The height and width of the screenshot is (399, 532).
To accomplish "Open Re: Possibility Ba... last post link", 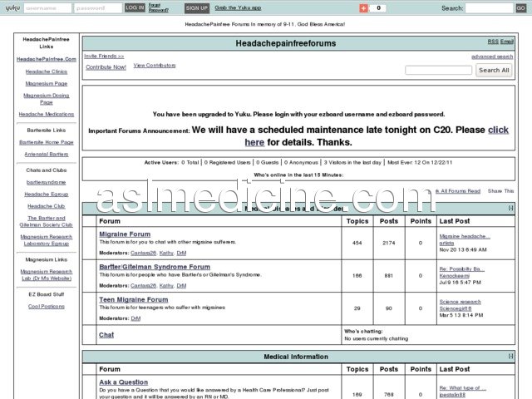I will point(462,269).
